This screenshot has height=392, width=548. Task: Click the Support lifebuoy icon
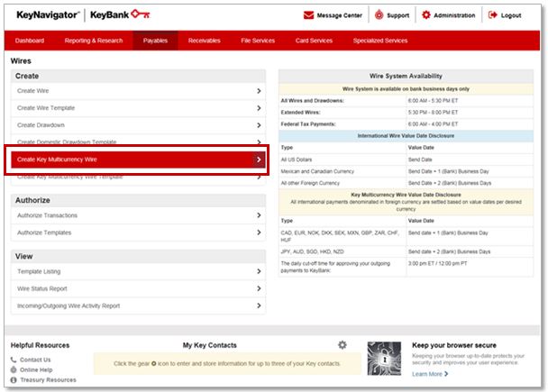379,15
